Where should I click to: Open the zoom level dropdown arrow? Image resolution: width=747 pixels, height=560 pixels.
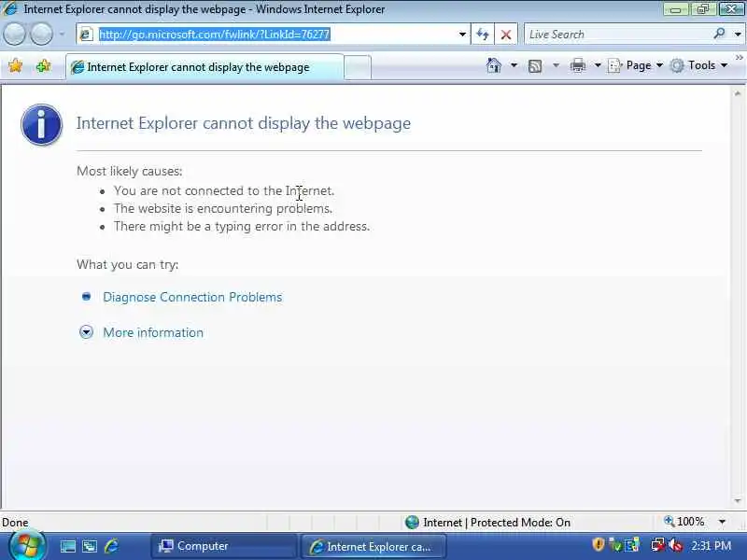pos(722,523)
